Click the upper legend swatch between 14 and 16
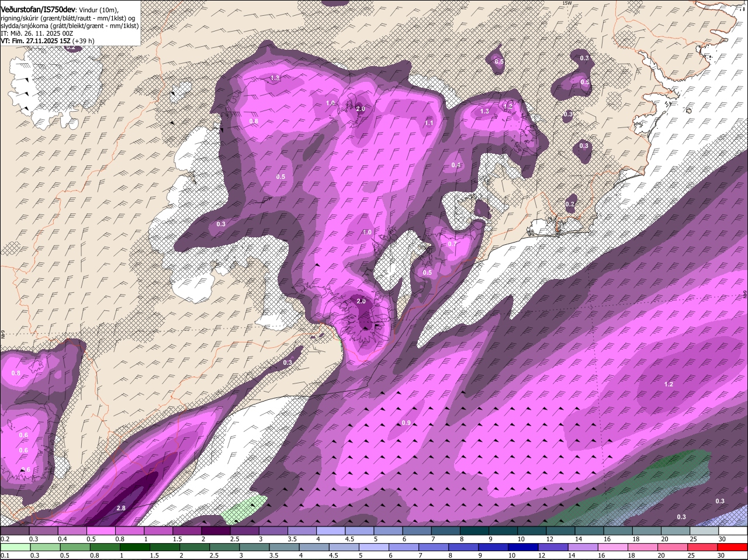 pos(589,531)
